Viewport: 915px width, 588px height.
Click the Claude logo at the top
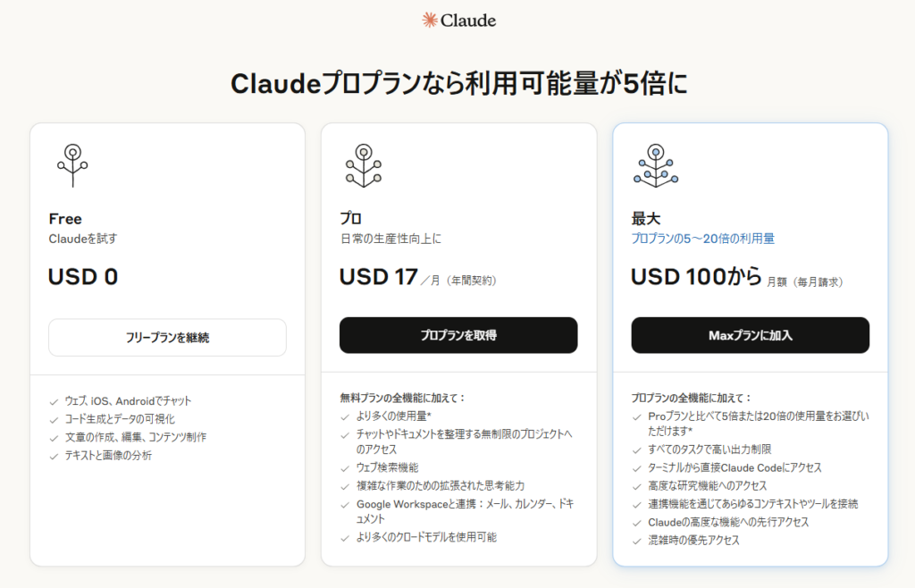[x=458, y=21]
